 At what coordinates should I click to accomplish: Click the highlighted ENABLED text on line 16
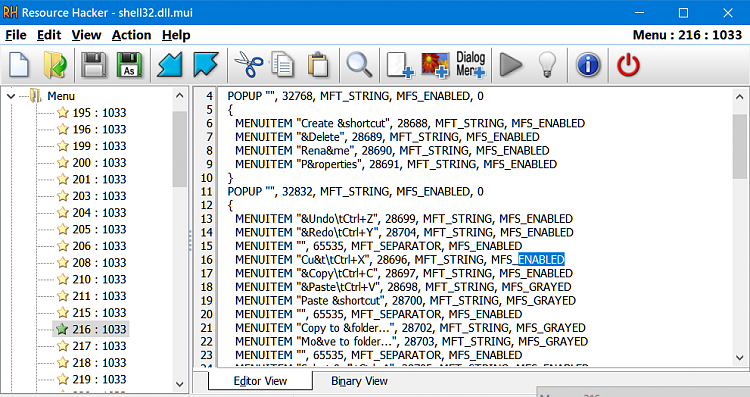click(541, 260)
